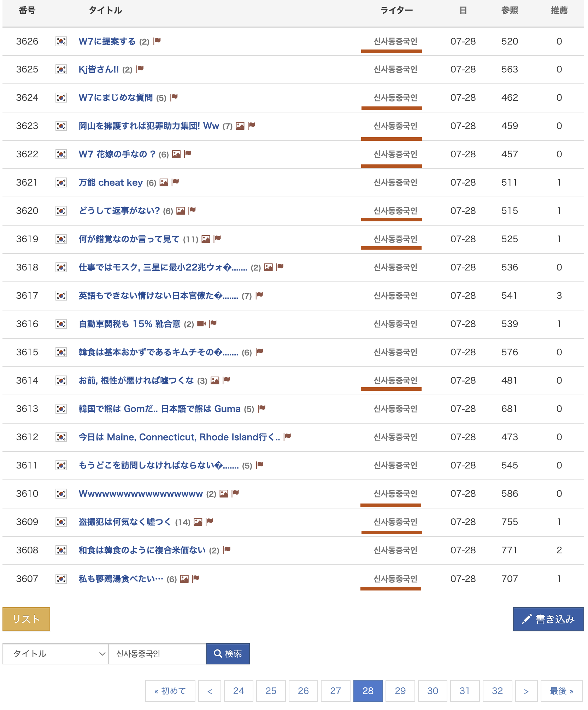The image size is (588, 710).
Task: Click the image icon on post 3623
Action: 240,126
